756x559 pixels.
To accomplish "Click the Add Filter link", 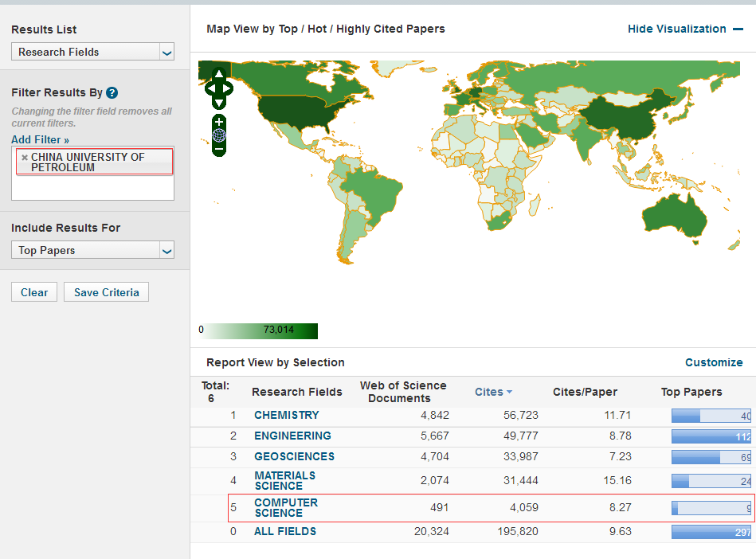I will point(40,139).
